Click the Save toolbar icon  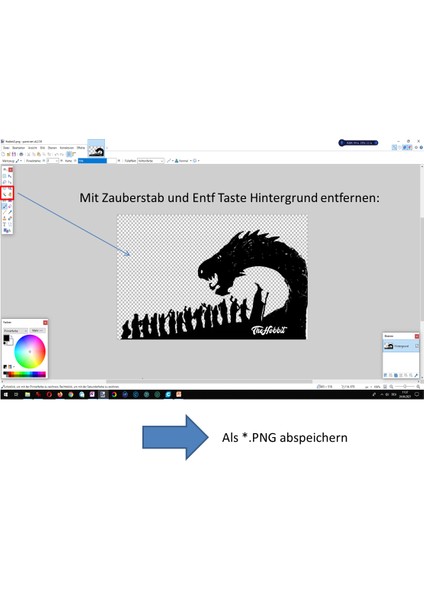pyautogui.click(x=14, y=154)
